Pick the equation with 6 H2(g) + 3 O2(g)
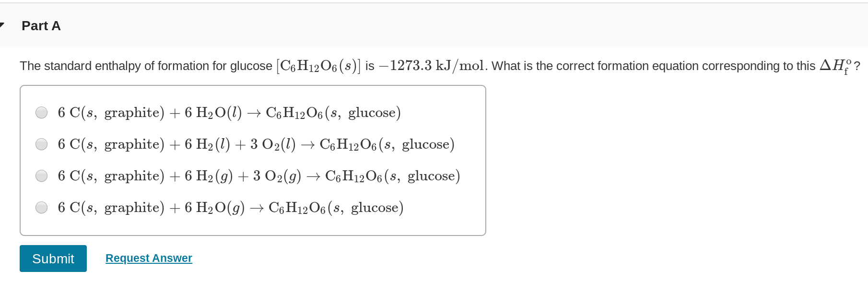868x306 pixels. click(41, 176)
